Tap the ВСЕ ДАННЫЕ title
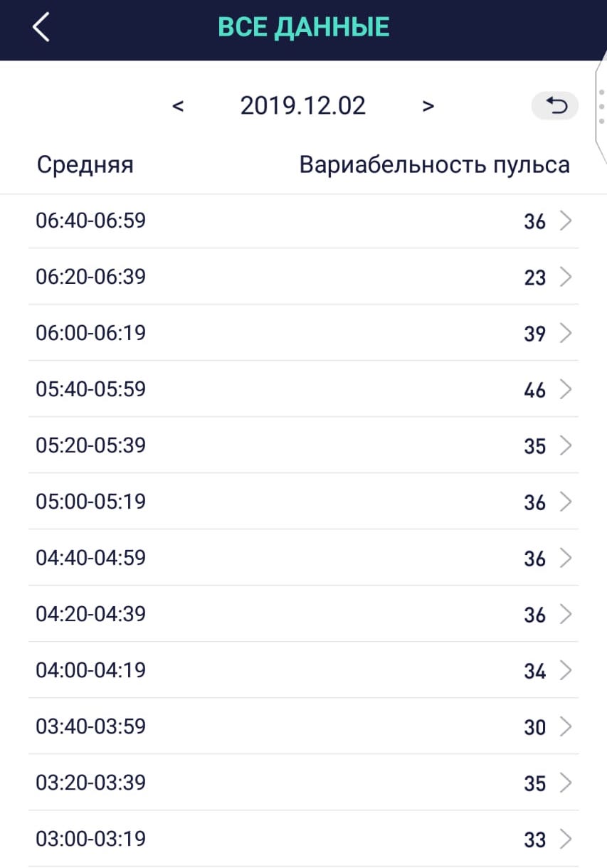 click(304, 27)
